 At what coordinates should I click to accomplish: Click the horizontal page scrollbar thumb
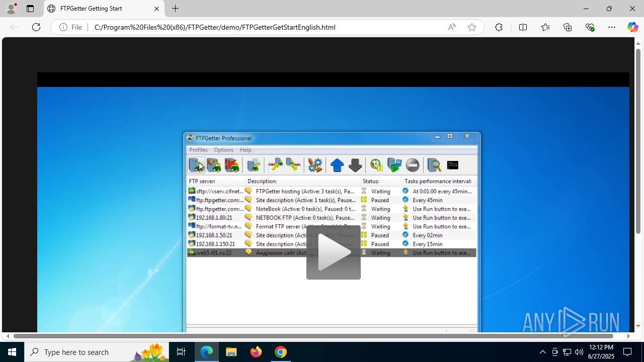tap(313, 336)
